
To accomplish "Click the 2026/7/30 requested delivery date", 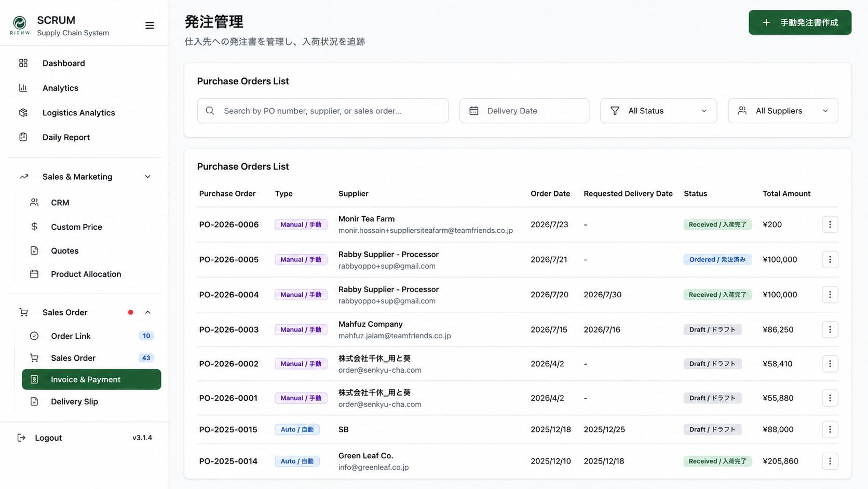I will coord(602,295).
